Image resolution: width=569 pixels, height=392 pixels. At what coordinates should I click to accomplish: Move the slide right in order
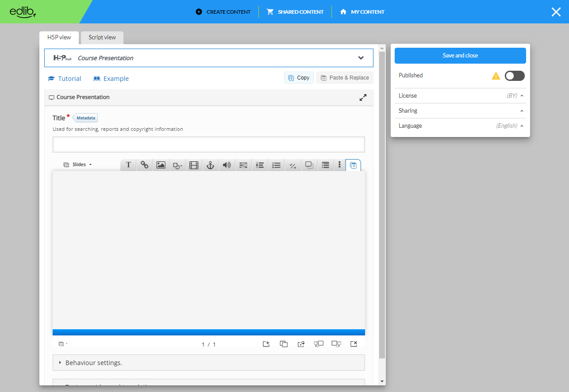click(x=336, y=344)
